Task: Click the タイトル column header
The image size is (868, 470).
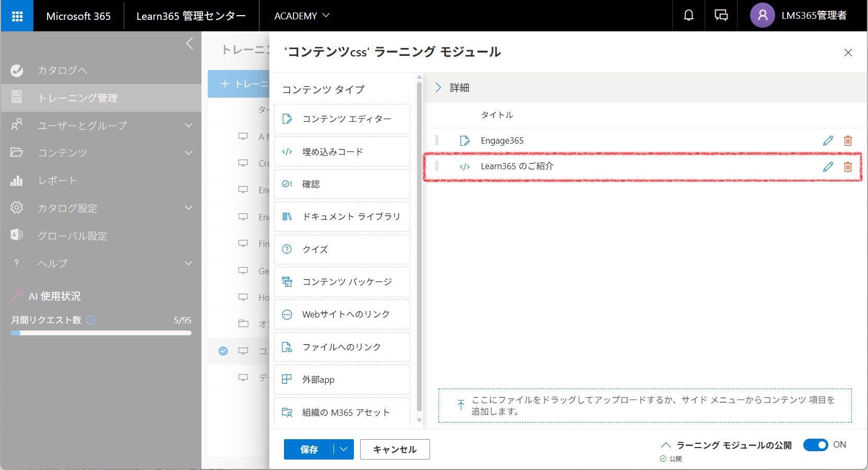Action: point(497,115)
